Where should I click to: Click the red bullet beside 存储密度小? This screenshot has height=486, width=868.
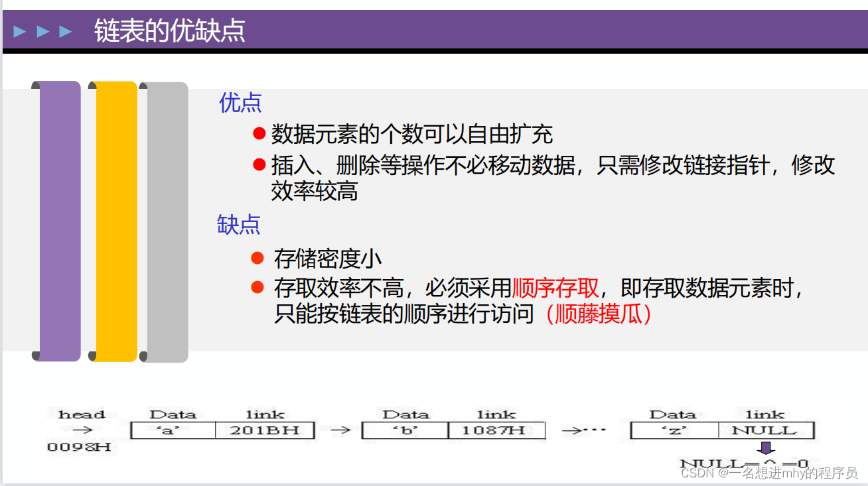(x=259, y=259)
